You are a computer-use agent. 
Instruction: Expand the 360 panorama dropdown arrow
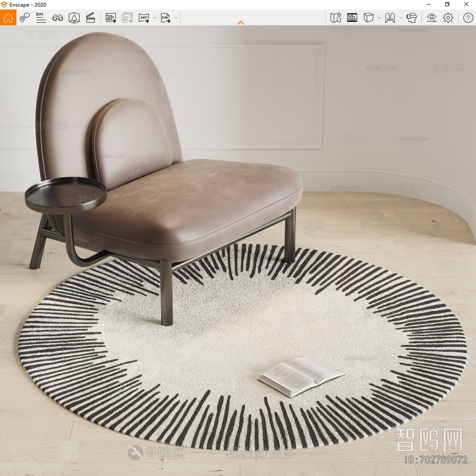tap(154, 18)
